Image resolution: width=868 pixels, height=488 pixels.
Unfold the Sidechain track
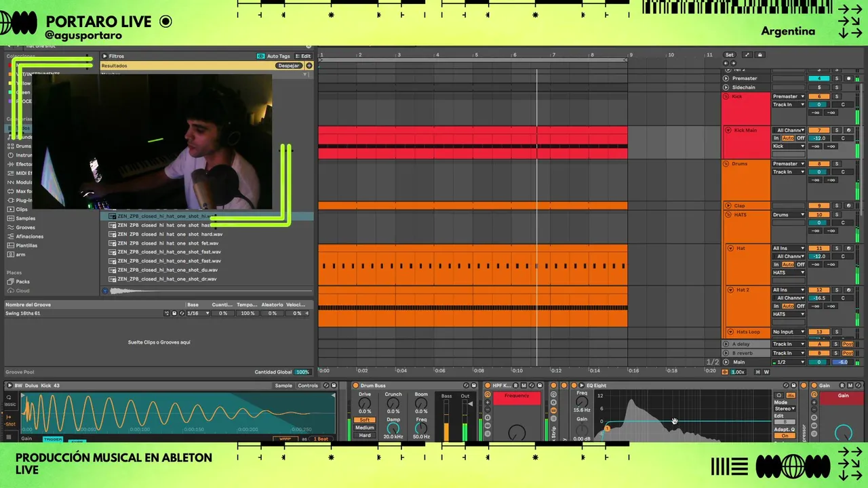pos(726,87)
